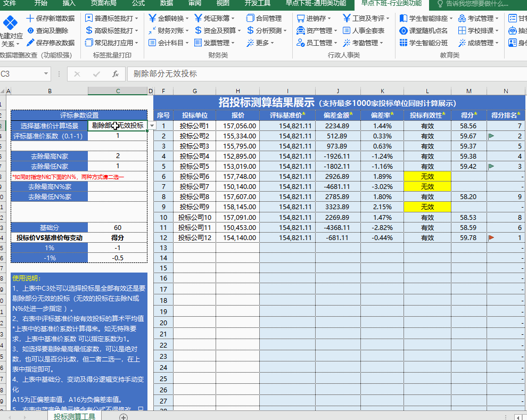The height and width of the screenshot is (420, 527).
Task: Click 先建对应关系 diamond icon
Action: tap(10, 22)
